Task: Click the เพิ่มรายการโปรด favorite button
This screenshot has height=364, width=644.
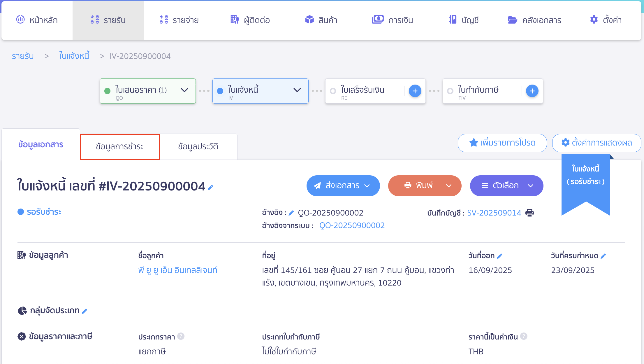Action: pos(502,143)
